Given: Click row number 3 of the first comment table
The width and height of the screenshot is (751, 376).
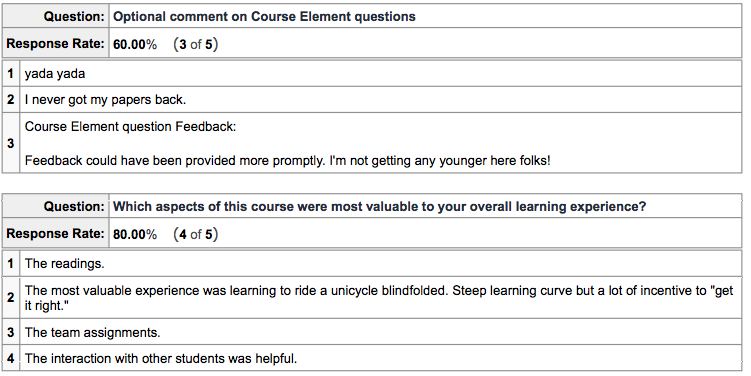Looking at the screenshot, I should click(11, 143).
